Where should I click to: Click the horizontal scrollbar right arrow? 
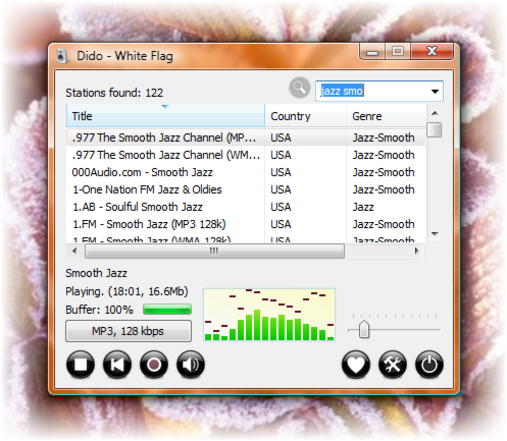[x=417, y=251]
